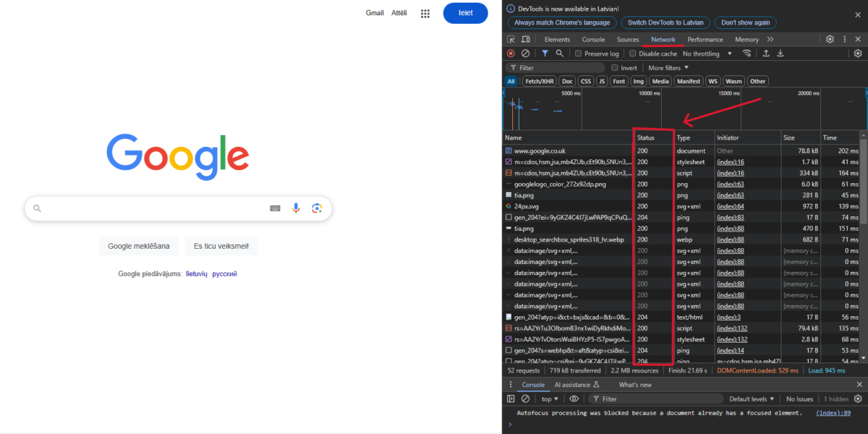
Task: Open network conditions Wi-Fi icon
Action: 746,54
